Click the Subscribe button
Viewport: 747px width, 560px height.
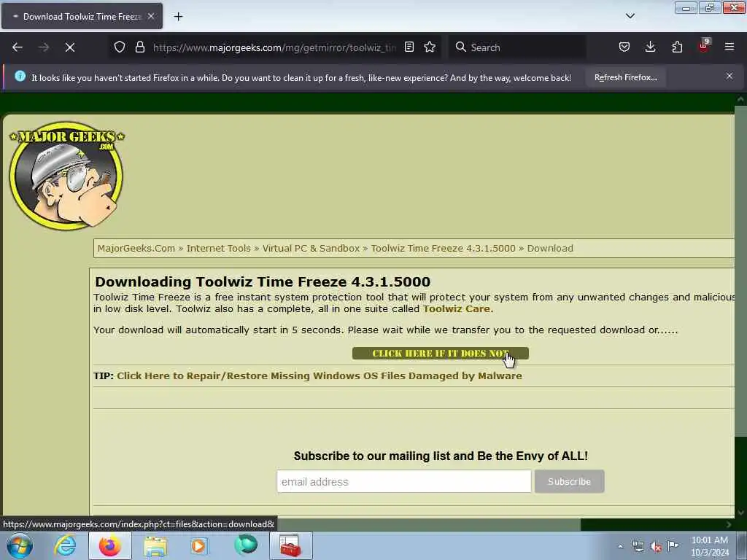(x=569, y=481)
